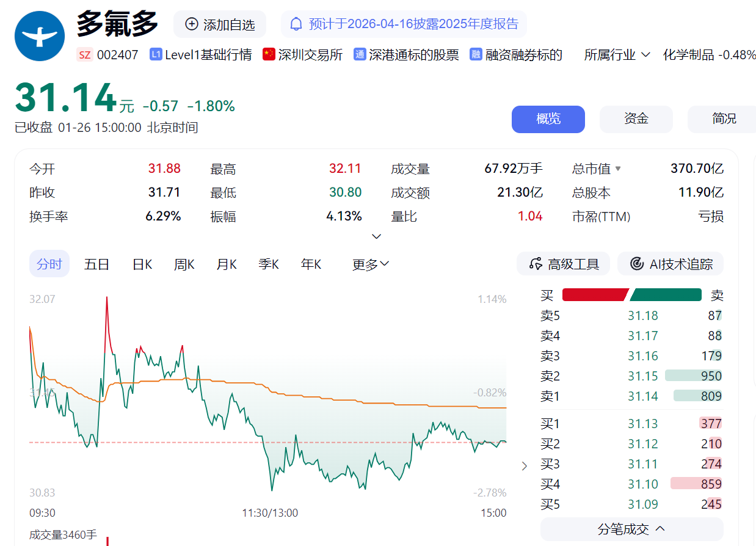This screenshot has height=546, width=756.
Task: Switch to the 资金 tab
Action: coord(636,119)
